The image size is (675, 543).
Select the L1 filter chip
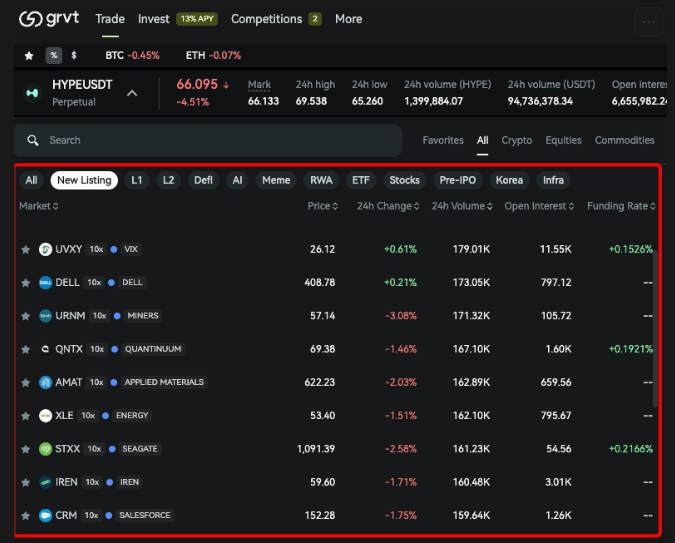point(137,180)
